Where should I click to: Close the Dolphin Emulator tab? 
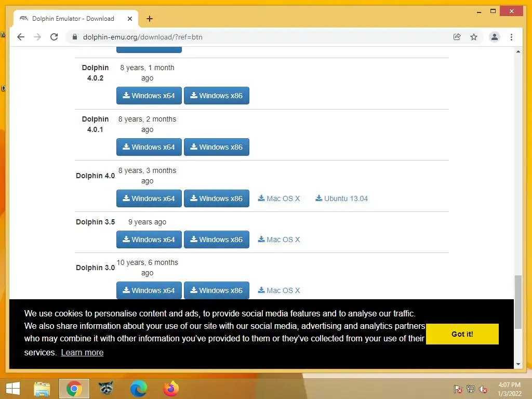point(129,19)
